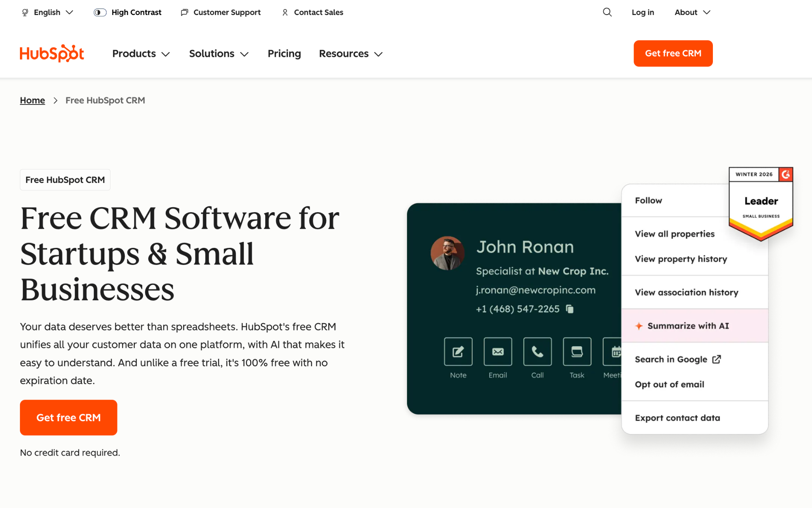Toggle the High Contrast switch

pos(100,13)
